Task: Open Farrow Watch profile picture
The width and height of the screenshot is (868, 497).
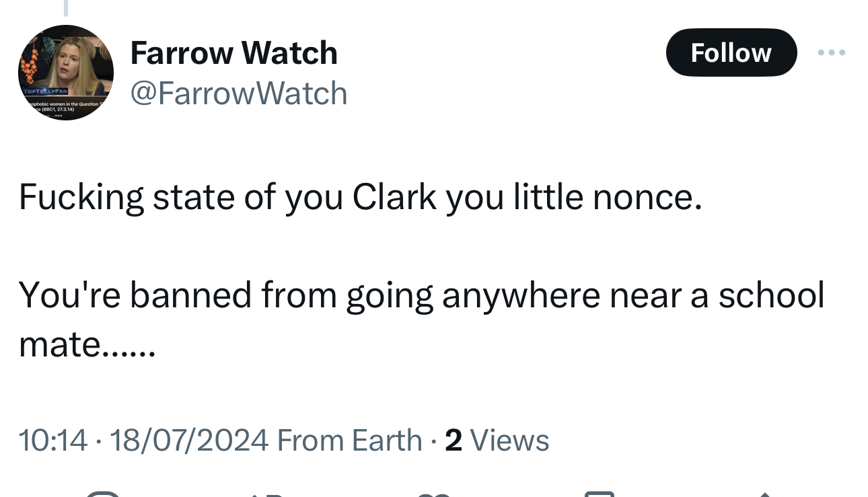Action: [65, 73]
